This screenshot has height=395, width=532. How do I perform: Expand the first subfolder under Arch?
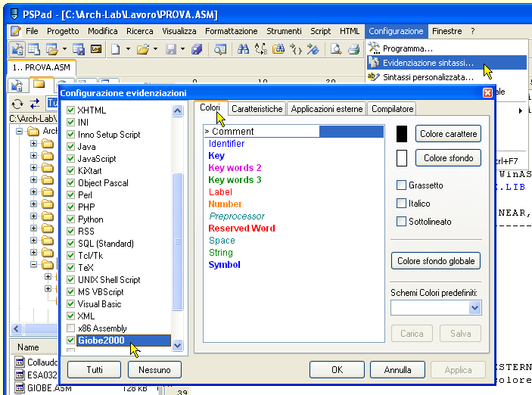pos(33,143)
